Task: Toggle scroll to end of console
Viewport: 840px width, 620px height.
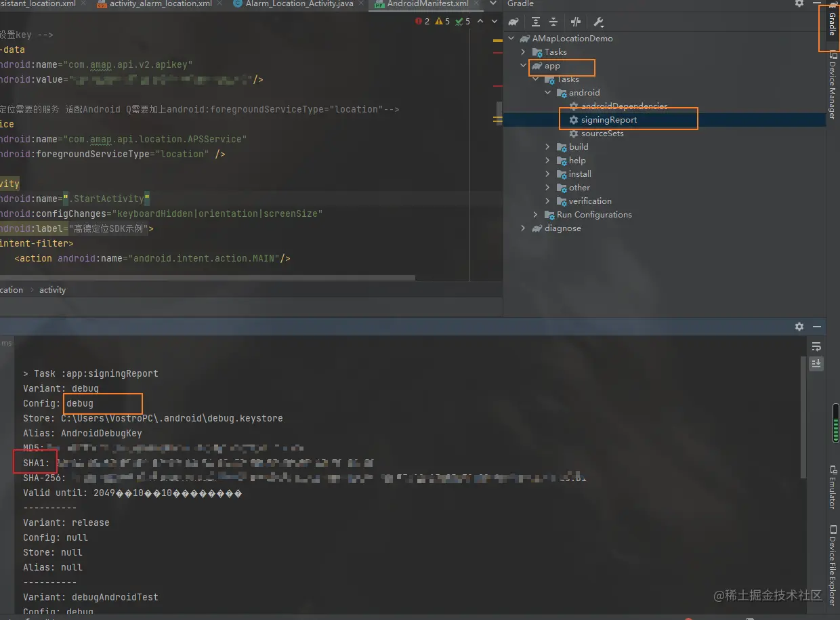Action: tap(816, 364)
